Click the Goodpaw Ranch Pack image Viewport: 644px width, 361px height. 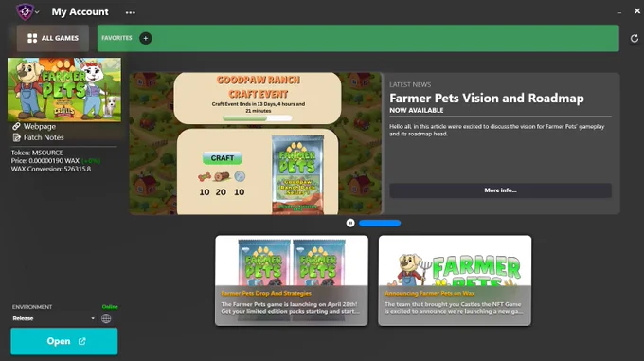point(297,174)
